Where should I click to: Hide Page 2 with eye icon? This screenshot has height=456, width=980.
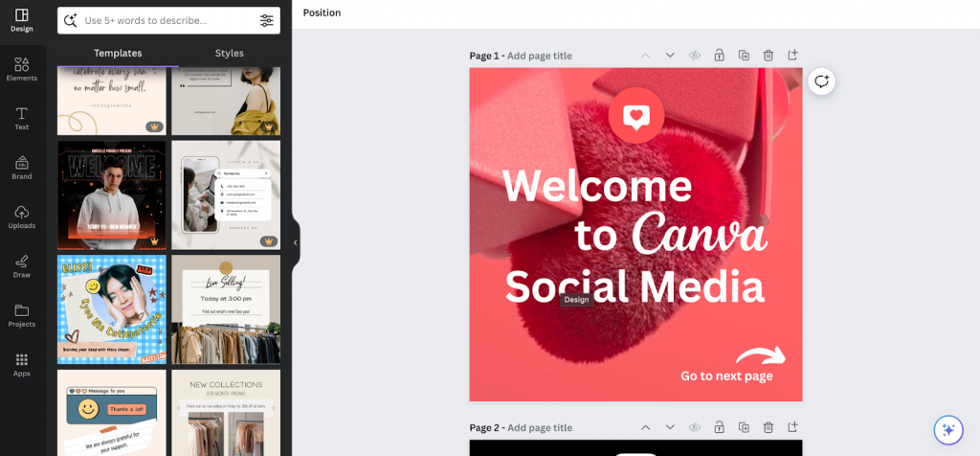point(695,427)
